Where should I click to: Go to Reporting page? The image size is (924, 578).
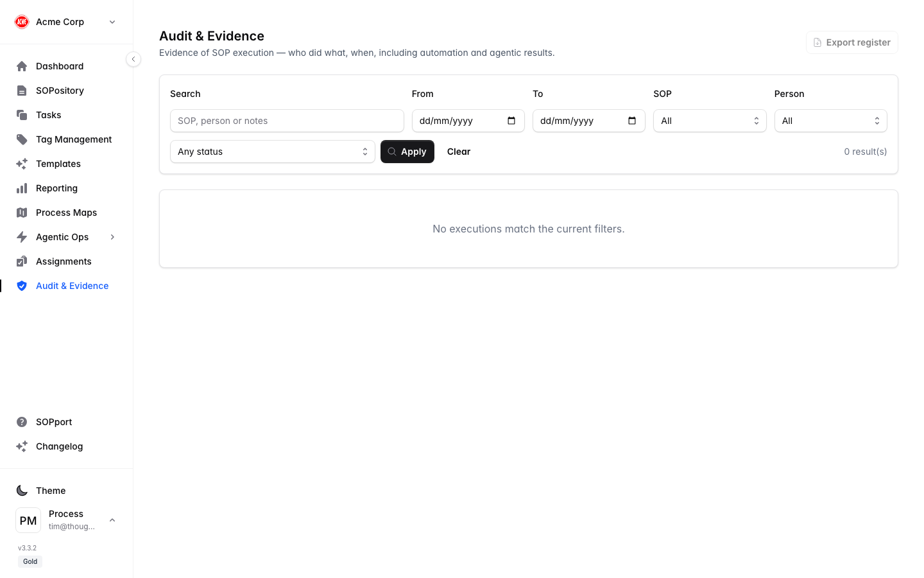pyautogui.click(x=66, y=188)
